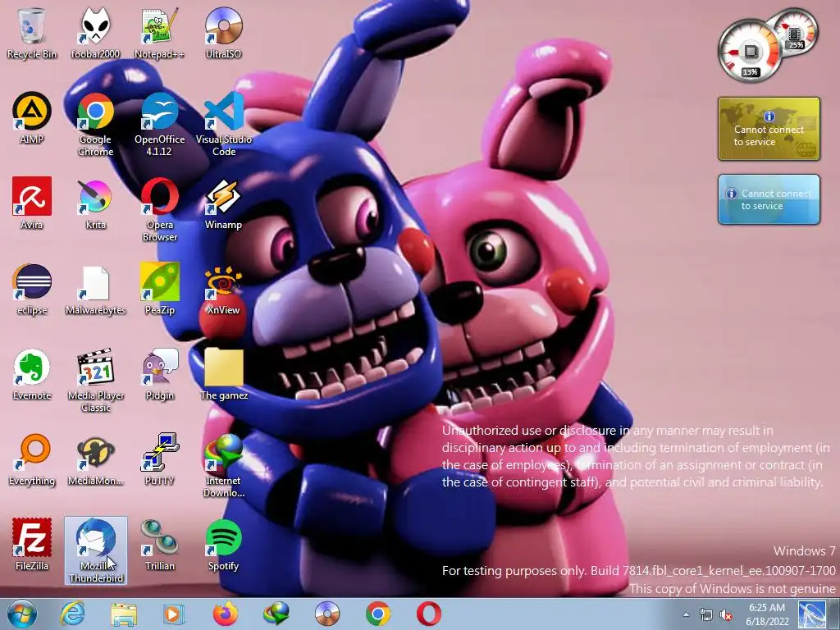Viewport: 840px width, 630px height.
Task: Click the yellow currency gadget
Action: coord(769,129)
